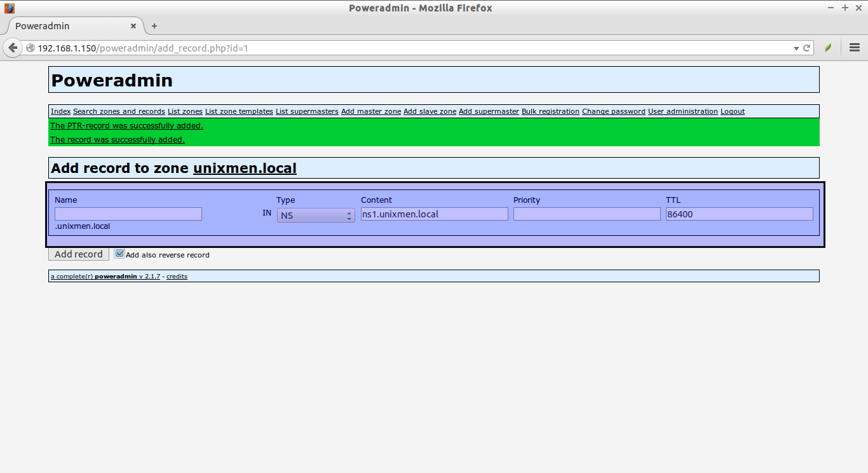Close the Firefox window
Viewport: 868px width, 473px height.
(x=858, y=8)
